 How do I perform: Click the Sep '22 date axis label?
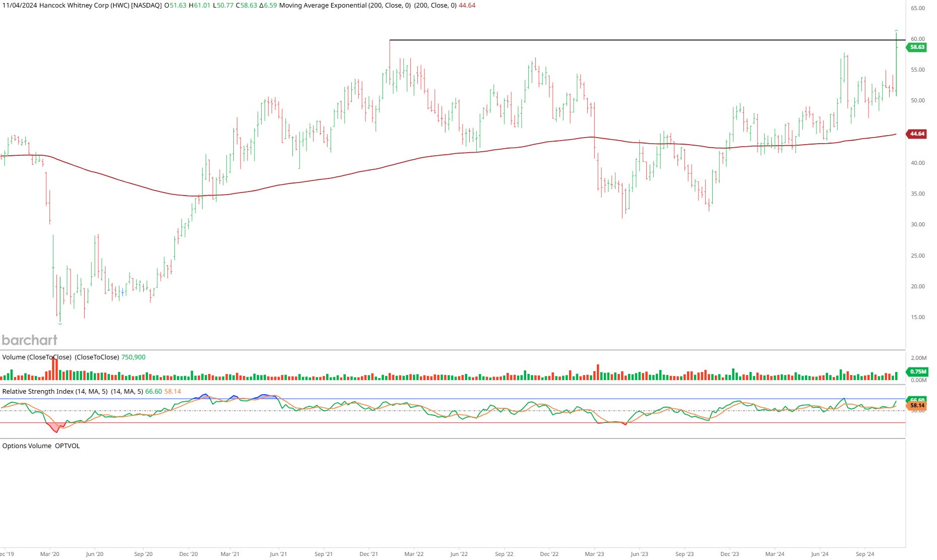coord(504,554)
